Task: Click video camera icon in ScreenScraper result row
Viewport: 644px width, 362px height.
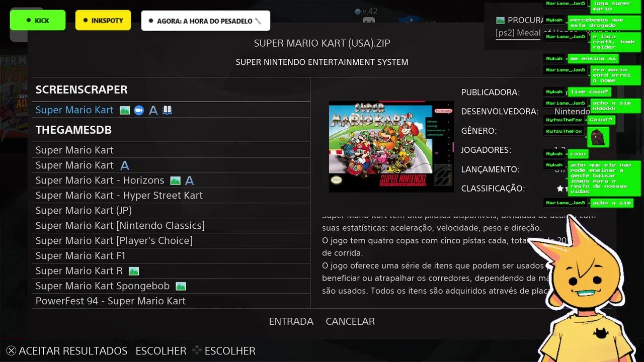Action: (x=139, y=110)
